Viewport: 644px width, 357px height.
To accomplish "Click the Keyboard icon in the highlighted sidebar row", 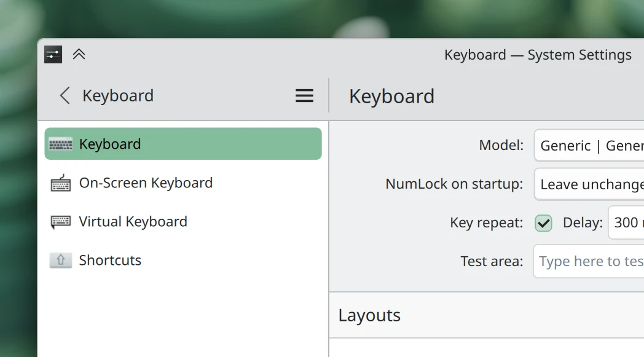I will (60, 144).
